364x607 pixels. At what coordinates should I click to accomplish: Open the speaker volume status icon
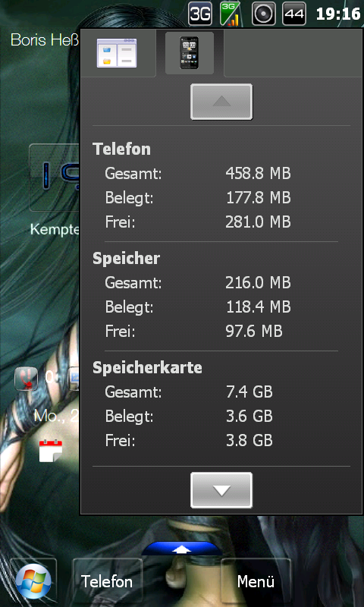point(264,14)
